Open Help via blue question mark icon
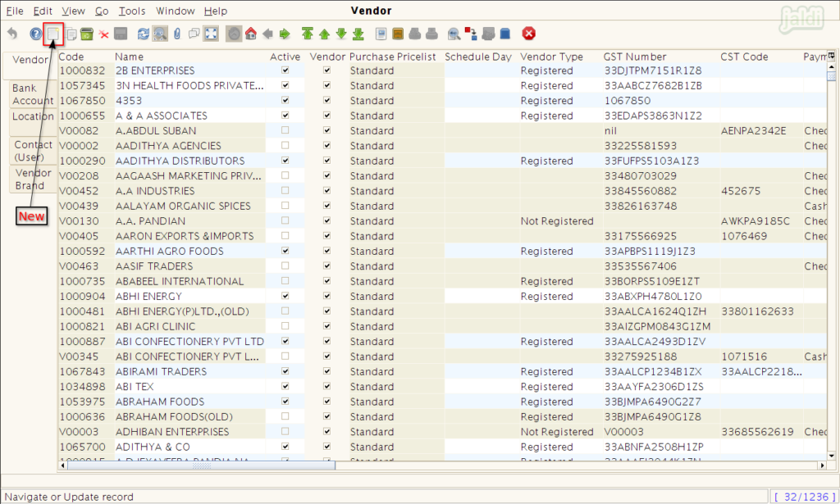The height and width of the screenshot is (504, 840). pos(35,34)
